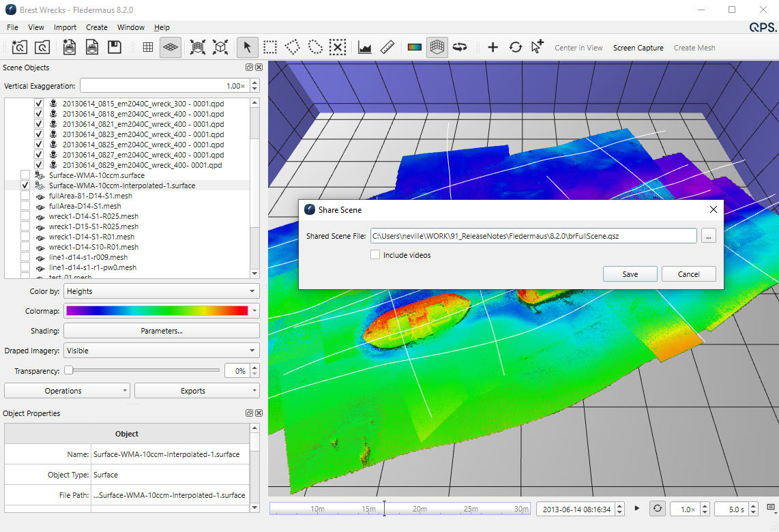Open the Window menu
779x532 pixels.
[x=130, y=27]
